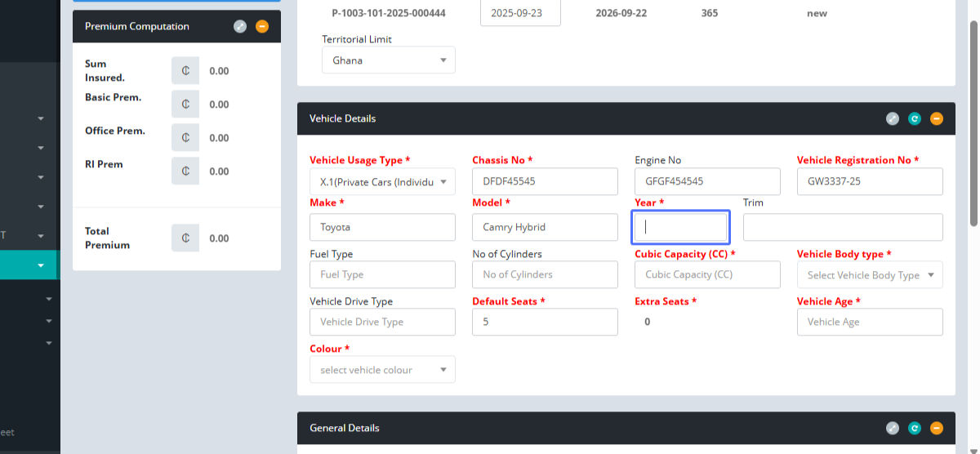Minimize the Vehicle Details panel
The width and height of the screenshot is (980, 454).
click(x=937, y=118)
